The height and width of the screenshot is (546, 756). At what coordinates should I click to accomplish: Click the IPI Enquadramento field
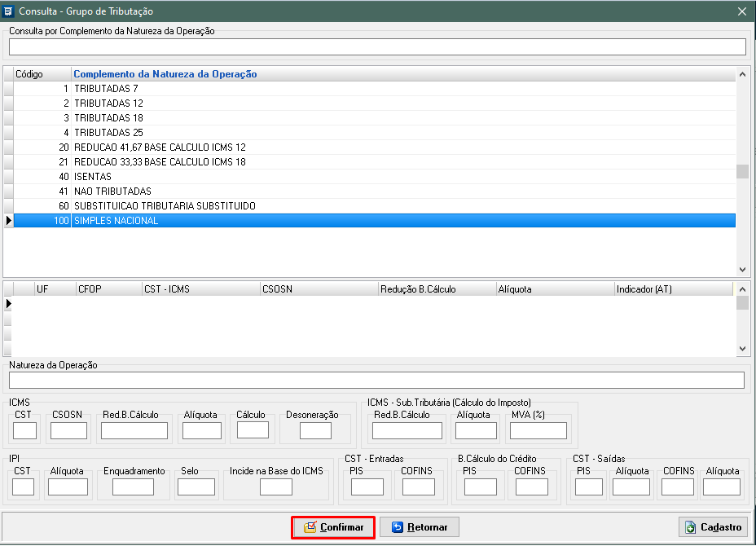pos(133,487)
